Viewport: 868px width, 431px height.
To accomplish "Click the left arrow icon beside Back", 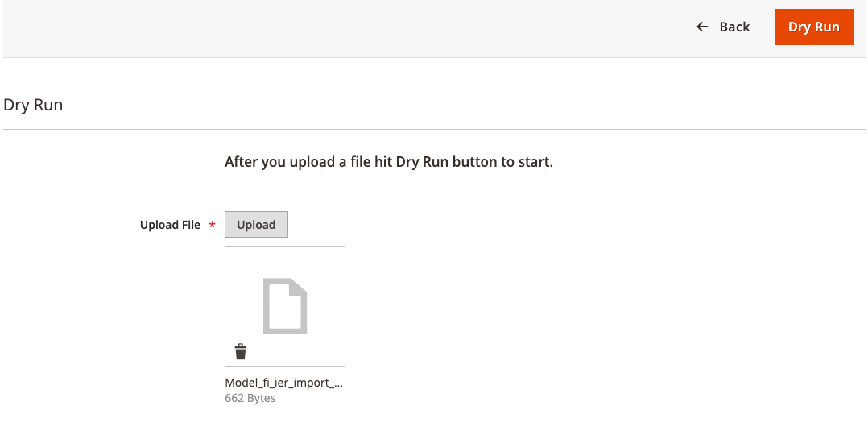I will click(702, 27).
